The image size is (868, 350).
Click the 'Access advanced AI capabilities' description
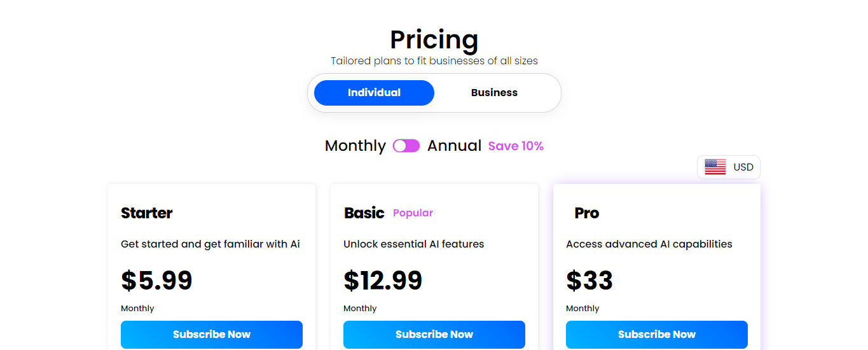tap(649, 244)
